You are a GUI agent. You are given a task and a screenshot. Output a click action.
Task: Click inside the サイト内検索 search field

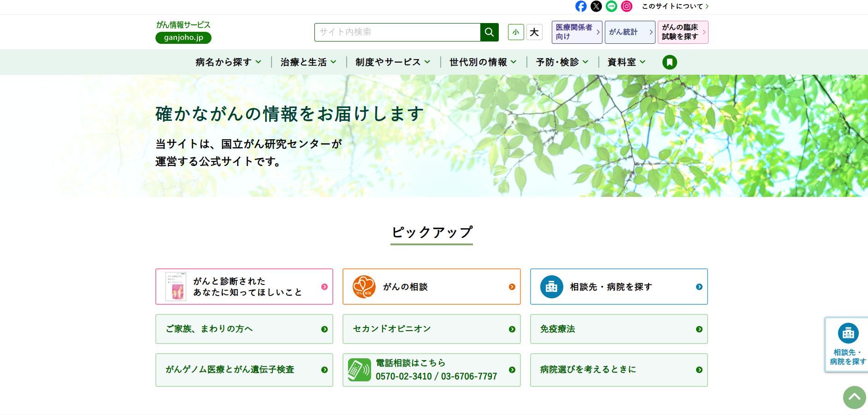tap(397, 32)
